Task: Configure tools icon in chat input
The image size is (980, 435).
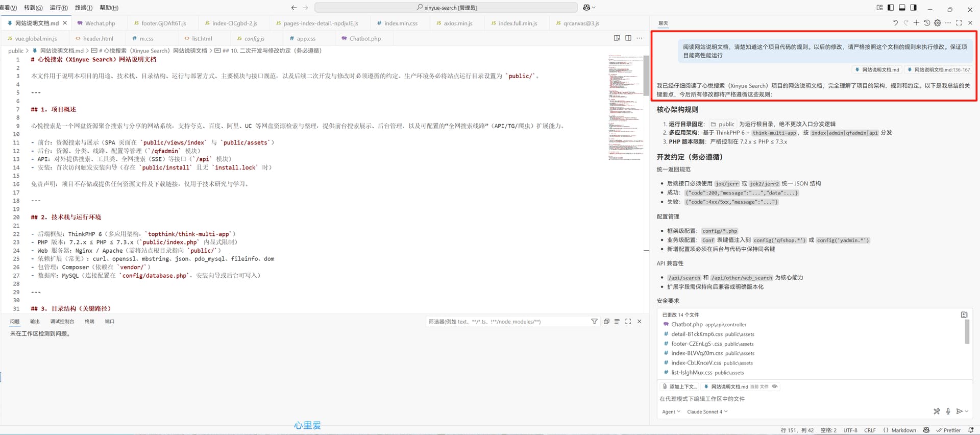Action: (x=937, y=412)
